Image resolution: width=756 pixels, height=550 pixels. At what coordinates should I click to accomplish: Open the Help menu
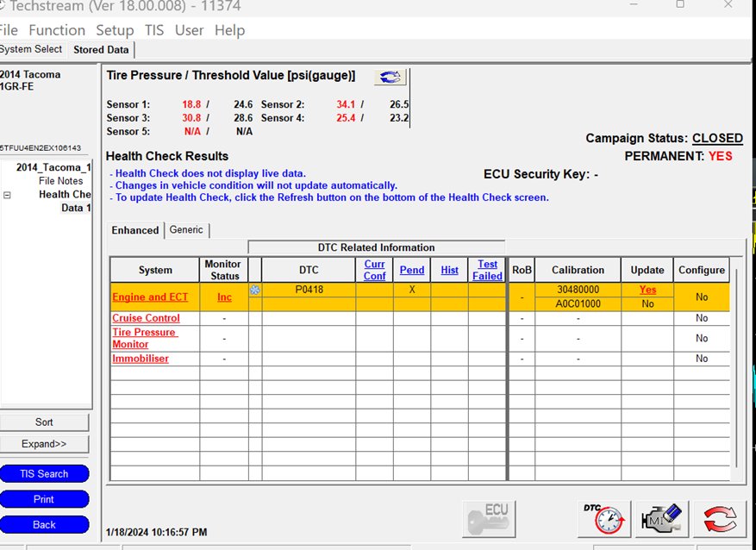pyautogui.click(x=229, y=30)
